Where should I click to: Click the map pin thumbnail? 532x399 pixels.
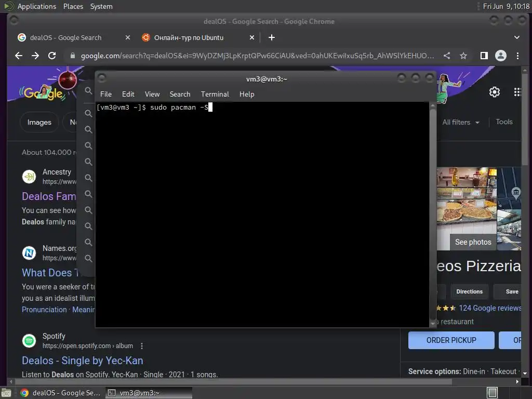[510, 188]
